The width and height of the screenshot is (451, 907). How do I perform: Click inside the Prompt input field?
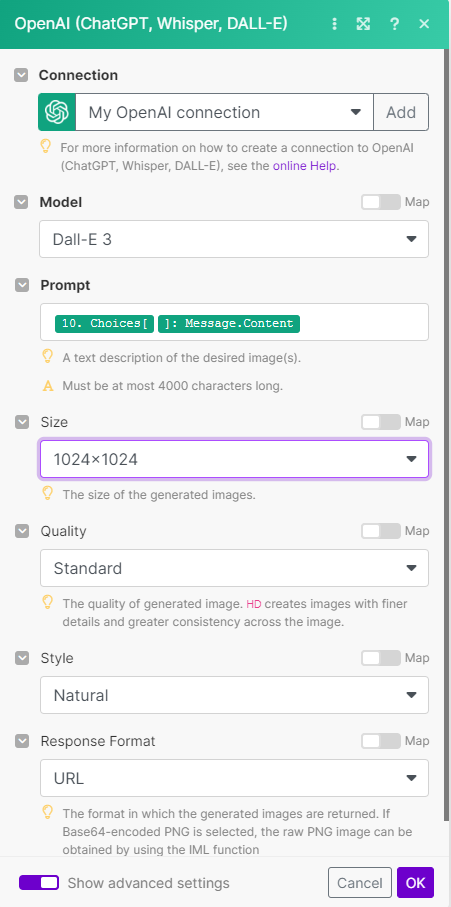click(234, 322)
